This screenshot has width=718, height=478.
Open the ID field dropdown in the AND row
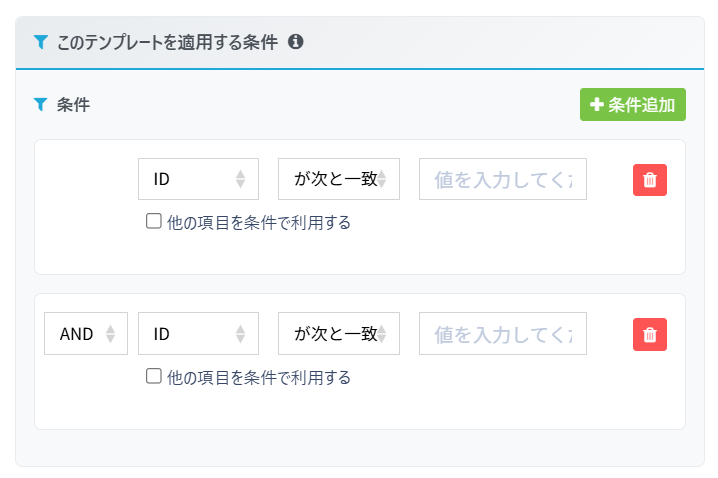click(198, 334)
